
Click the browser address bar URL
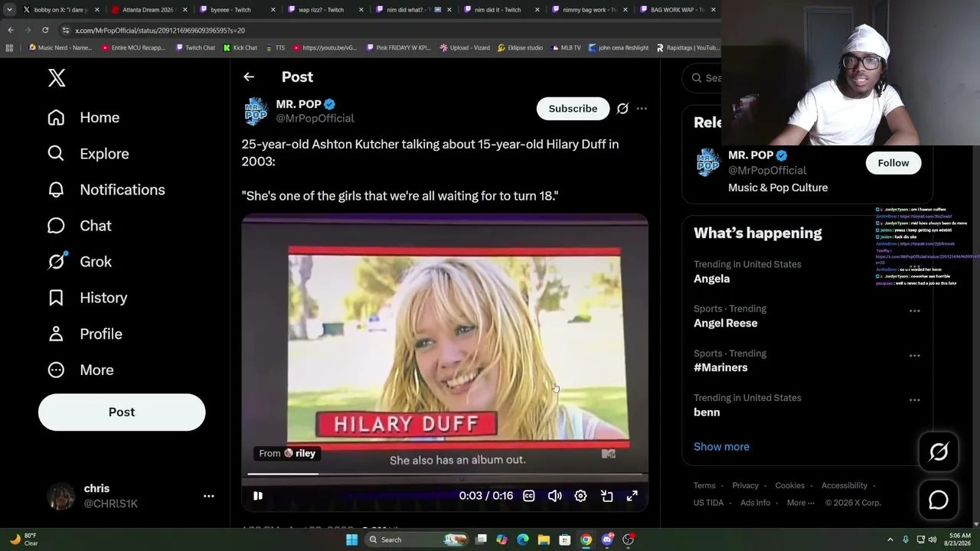coord(160,30)
